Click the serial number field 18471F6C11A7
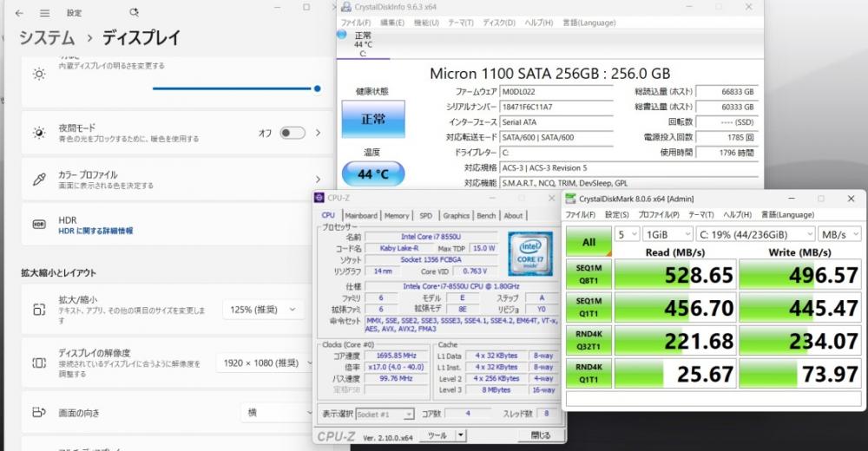The width and height of the screenshot is (868, 451). click(x=556, y=107)
